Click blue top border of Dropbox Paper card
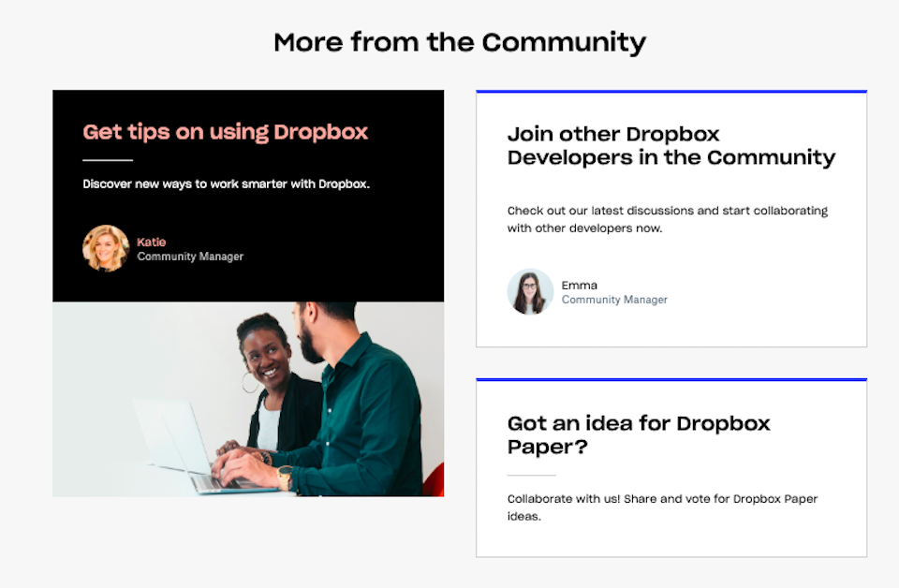This screenshot has height=588, width=899. pyautogui.click(x=671, y=380)
